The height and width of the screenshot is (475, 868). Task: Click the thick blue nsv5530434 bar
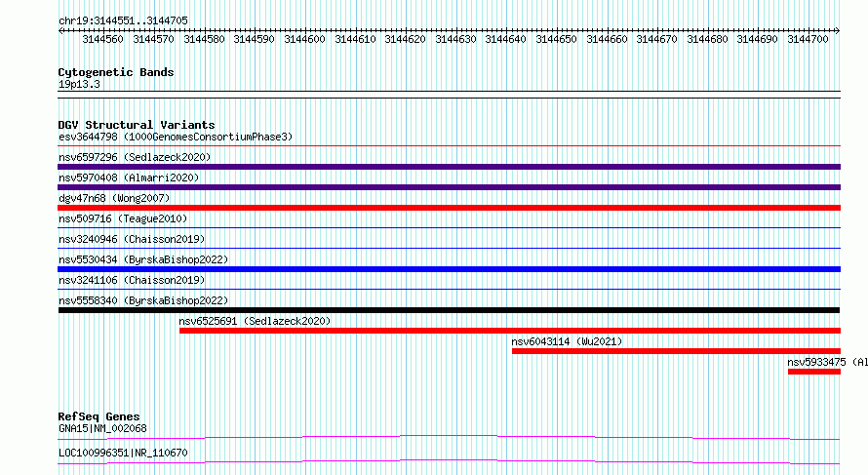(449, 269)
